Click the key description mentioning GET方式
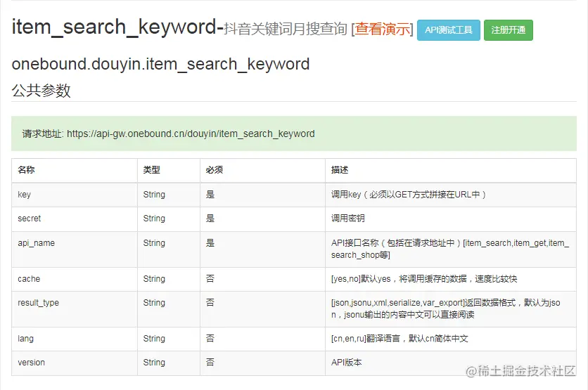Viewport: 588px width, 390px height. (x=409, y=195)
